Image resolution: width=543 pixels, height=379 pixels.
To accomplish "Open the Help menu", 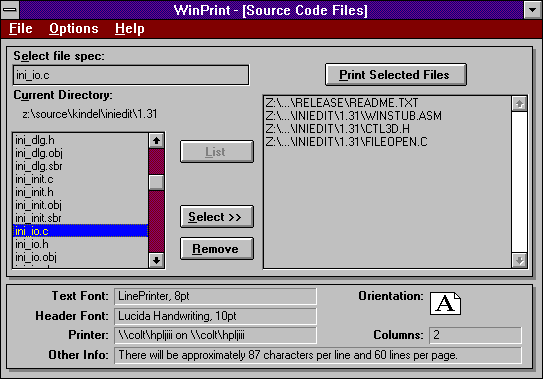I will [130, 29].
